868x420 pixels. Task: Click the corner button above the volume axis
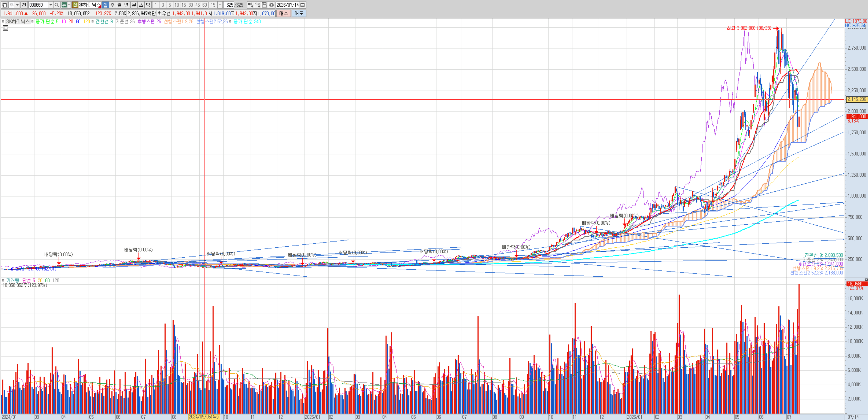[x=866, y=280]
